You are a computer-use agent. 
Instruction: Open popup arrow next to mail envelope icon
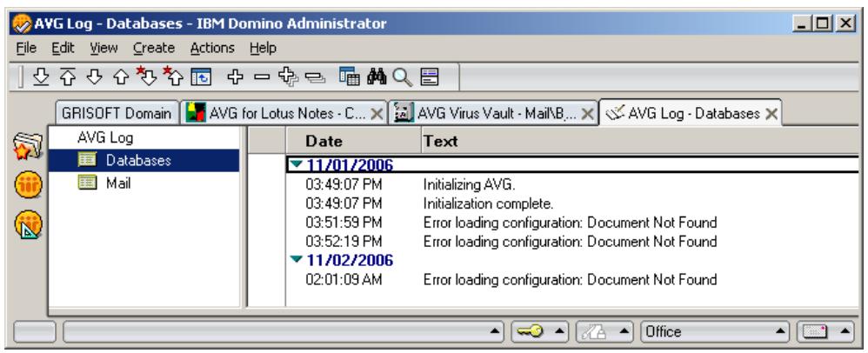[845, 331]
